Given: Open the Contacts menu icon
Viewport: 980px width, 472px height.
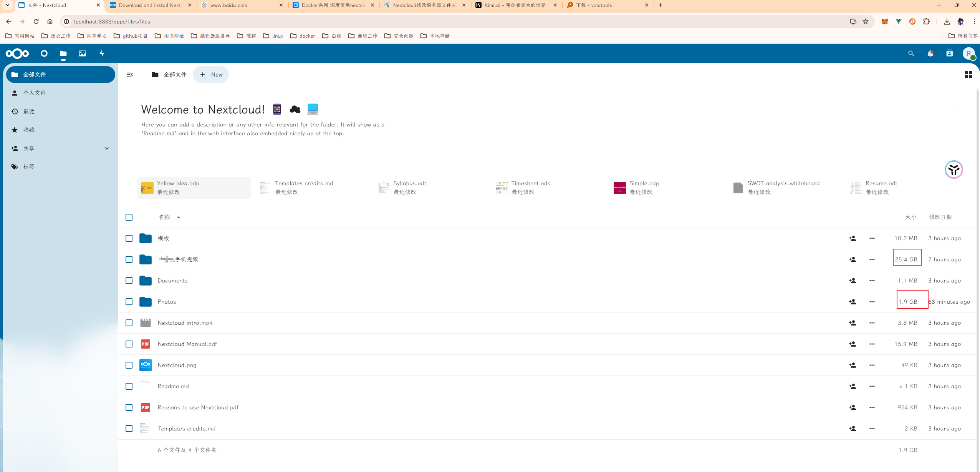Looking at the screenshot, I should pyautogui.click(x=949, y=53).
